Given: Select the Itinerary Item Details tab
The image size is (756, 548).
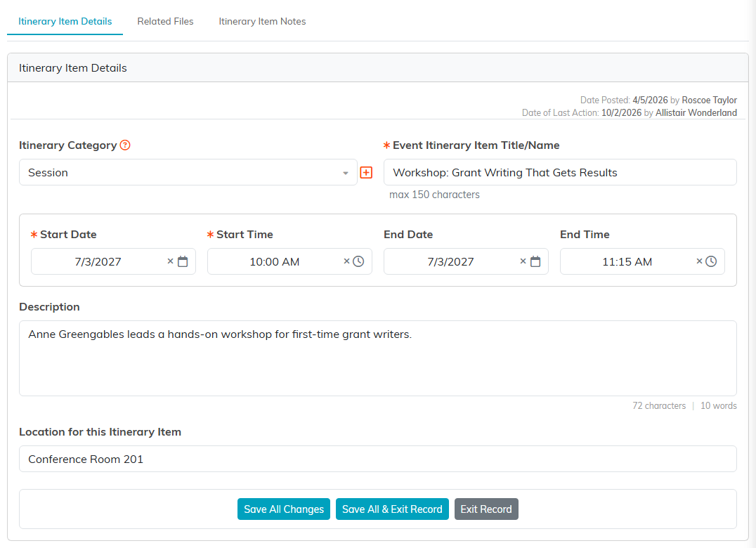Looking at the screenshot, I should [x=65, y=21].
